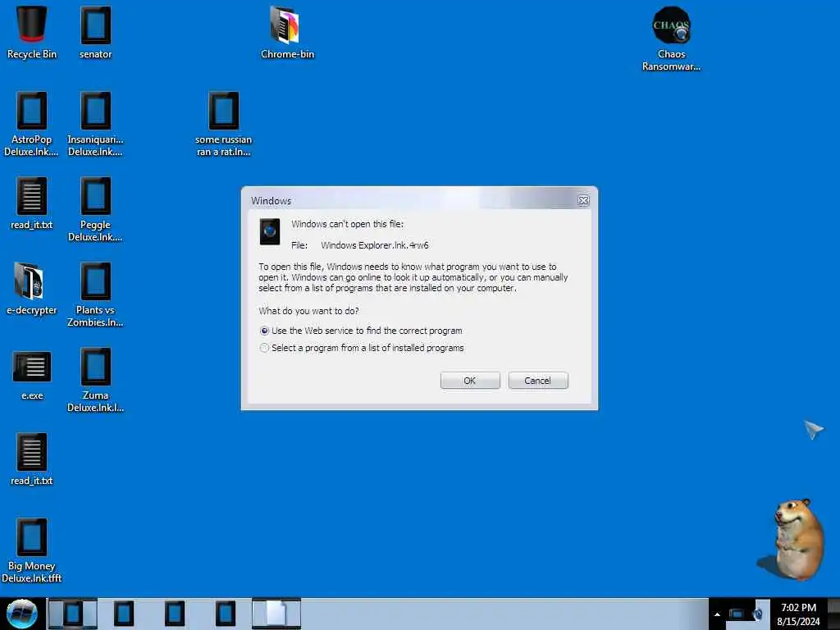Select the 'some russian ran a rat' icon
Screen dimensions: 840x630
pyautogui.click(x=223, y=125)
